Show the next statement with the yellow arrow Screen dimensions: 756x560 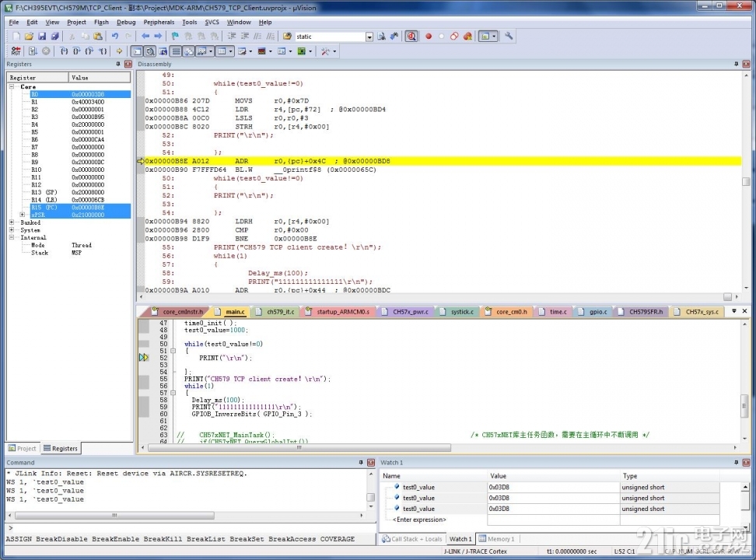coord(119,51)
